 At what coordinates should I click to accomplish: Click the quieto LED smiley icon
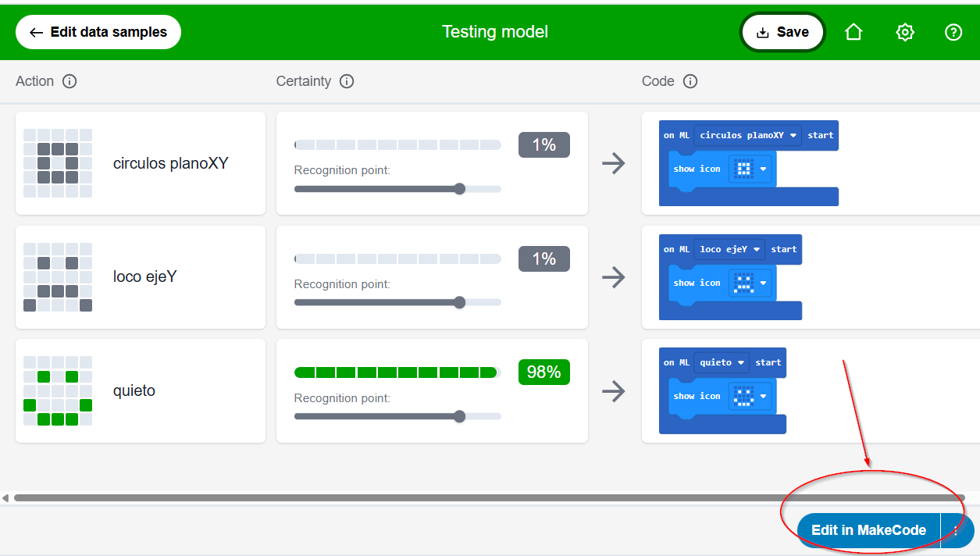click(58, 390)
